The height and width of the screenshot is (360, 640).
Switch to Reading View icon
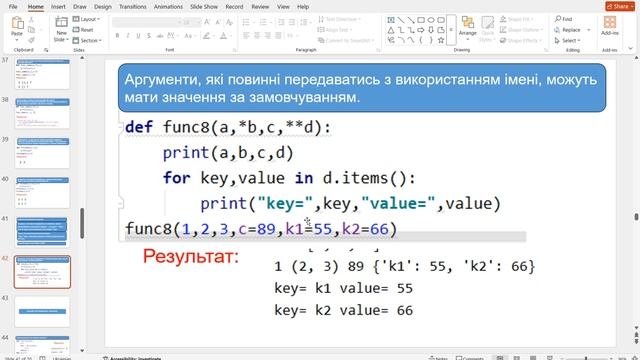click(533, 358)
